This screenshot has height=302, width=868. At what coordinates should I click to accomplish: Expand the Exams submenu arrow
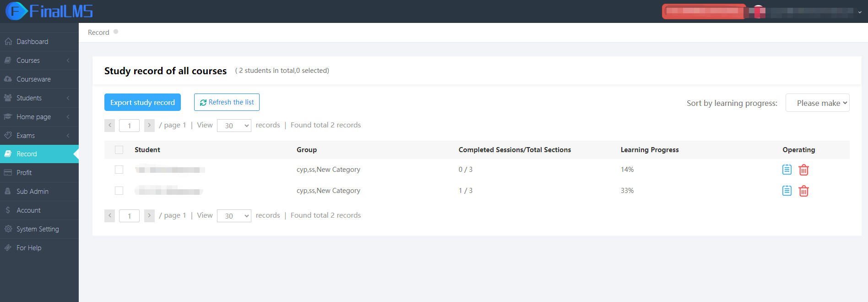point(68,136)
